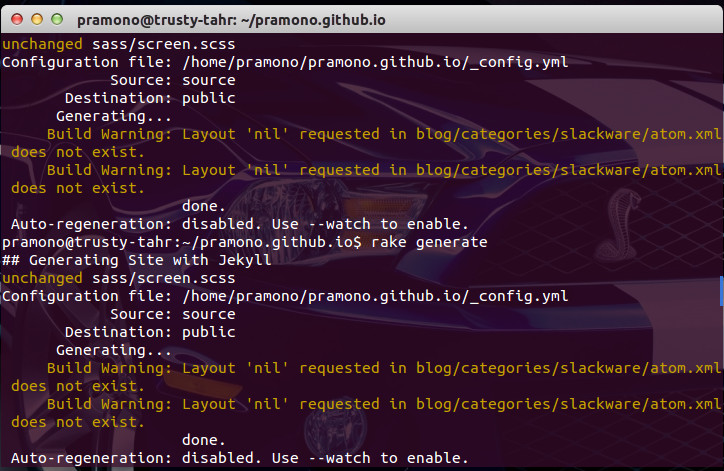The image size is (724, 471).
Task: Click '_config.yml' in the topmost Configuration file line
Action: click(x=519, y=62)
